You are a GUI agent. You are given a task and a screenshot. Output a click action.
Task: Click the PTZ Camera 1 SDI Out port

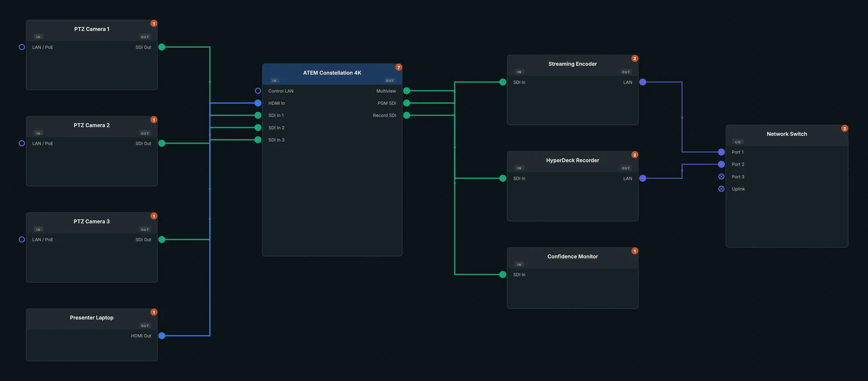(x=162, y=47)
